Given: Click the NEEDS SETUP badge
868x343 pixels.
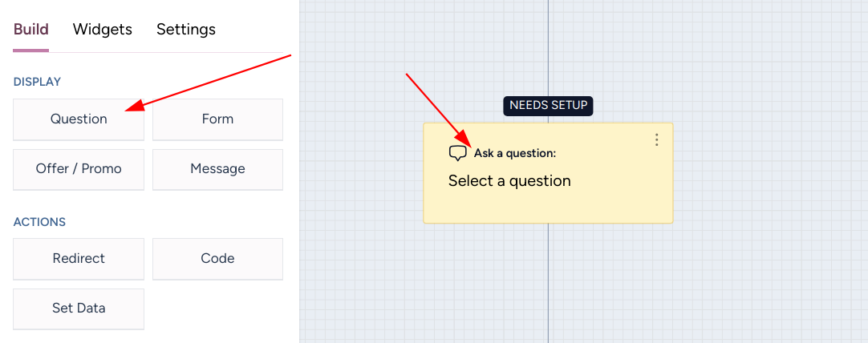Looking at the screenshot, I should click(x=548, y=105).
